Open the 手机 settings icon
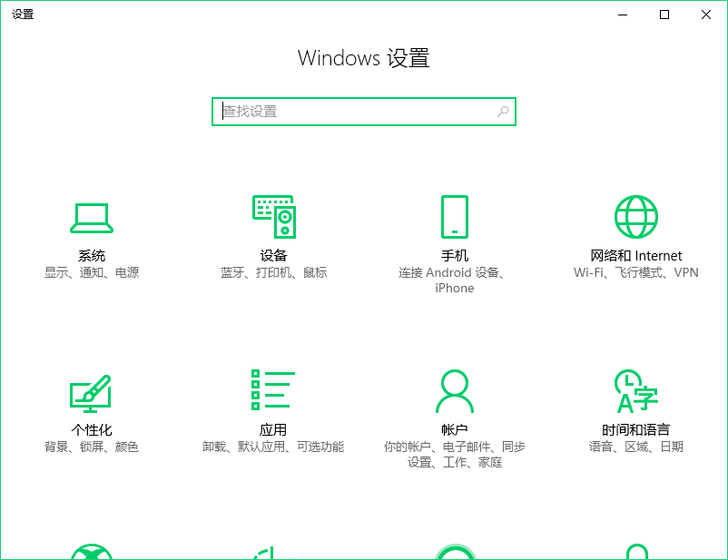This screenshot has width=728, height=560. [454, 216]
